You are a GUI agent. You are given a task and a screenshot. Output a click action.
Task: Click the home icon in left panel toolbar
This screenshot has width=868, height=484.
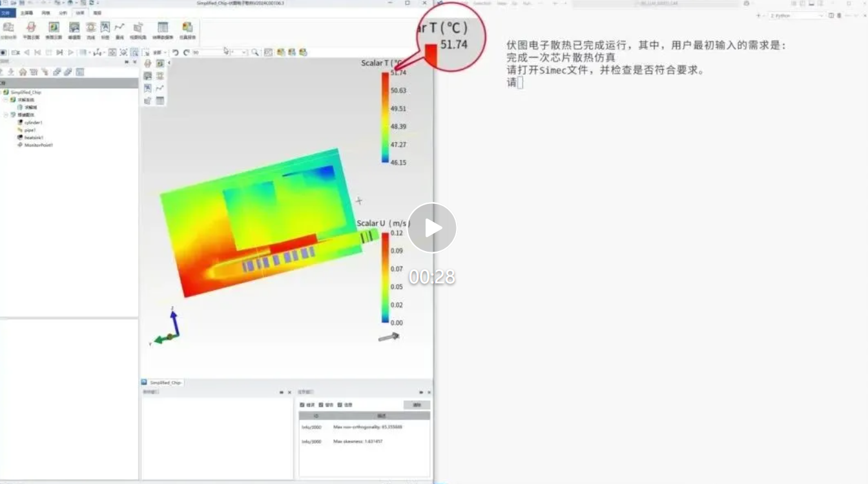point(23,72)
